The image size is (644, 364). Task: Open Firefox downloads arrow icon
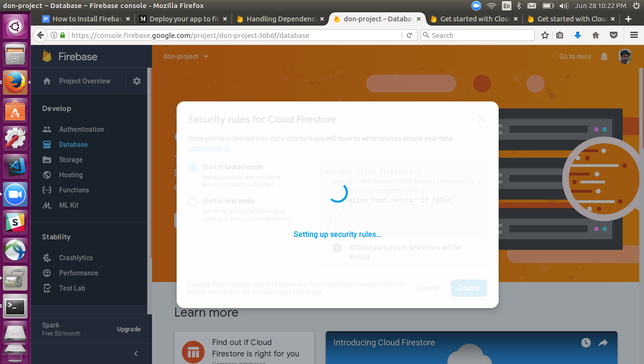point(577,35)
